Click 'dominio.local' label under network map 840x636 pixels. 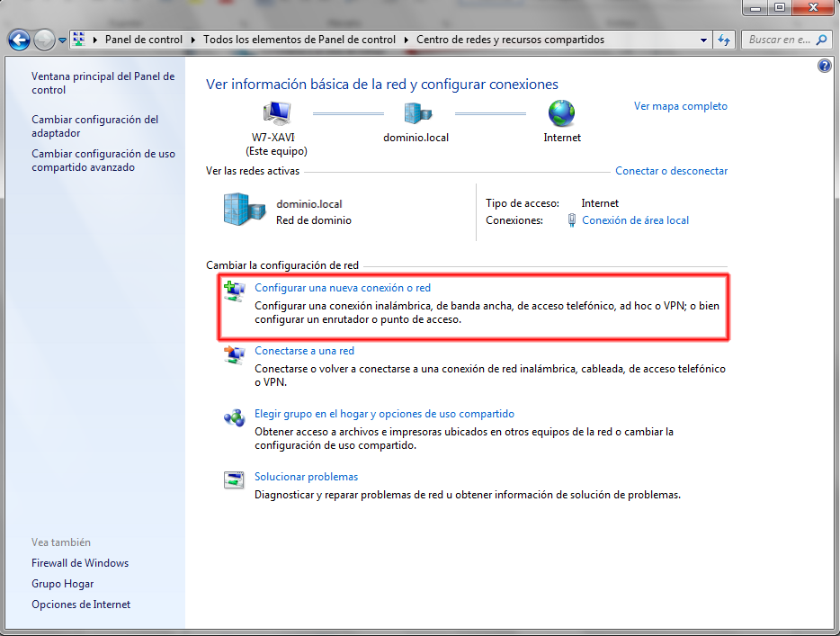click(x=416, y=138)
